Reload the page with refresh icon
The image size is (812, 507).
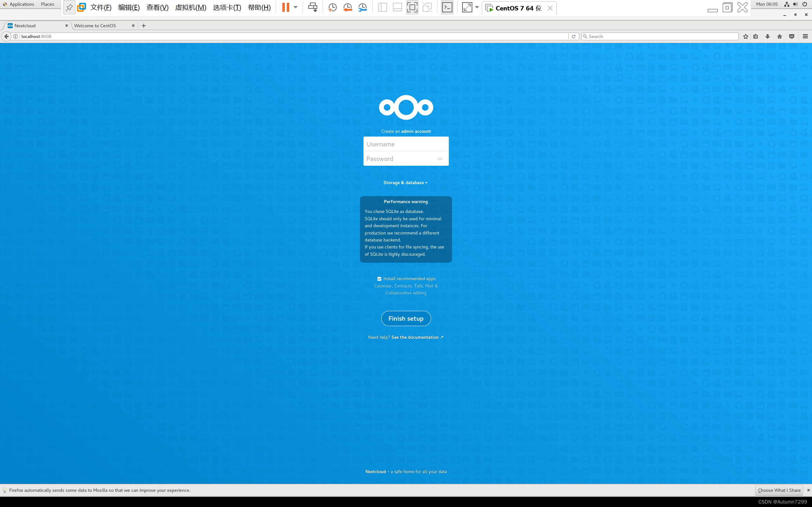(573, 36)
